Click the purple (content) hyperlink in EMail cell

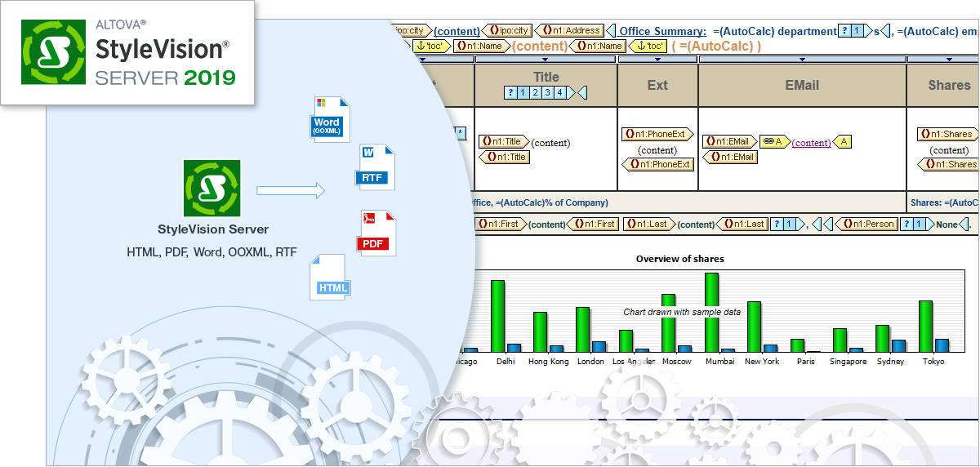[811, 142]
